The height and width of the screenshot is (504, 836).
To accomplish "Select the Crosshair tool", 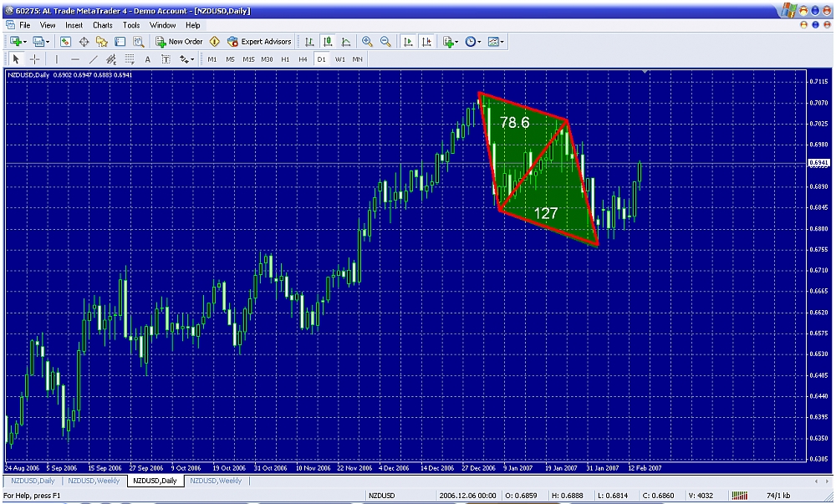I will (x=35, y=59).
